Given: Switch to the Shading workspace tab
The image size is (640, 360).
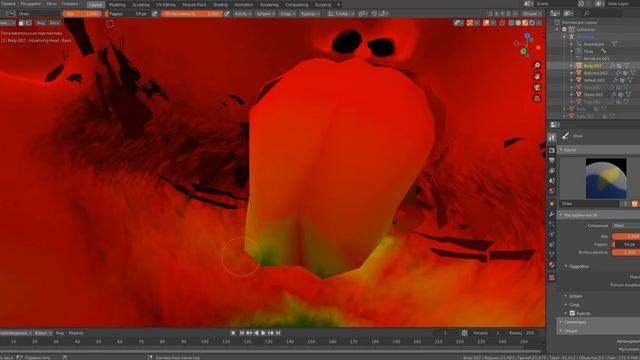Looking at the screenshot, I should click(221, 4).
